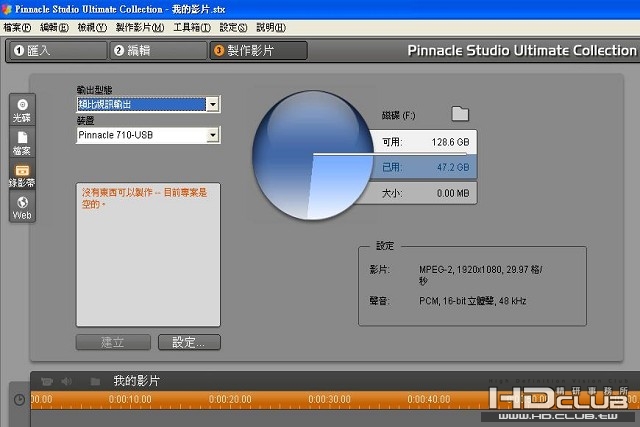This screenshot has height=427, width=640.
Task: Click the camera icon on the timeline bar
Action: click(x=47, y=381)
